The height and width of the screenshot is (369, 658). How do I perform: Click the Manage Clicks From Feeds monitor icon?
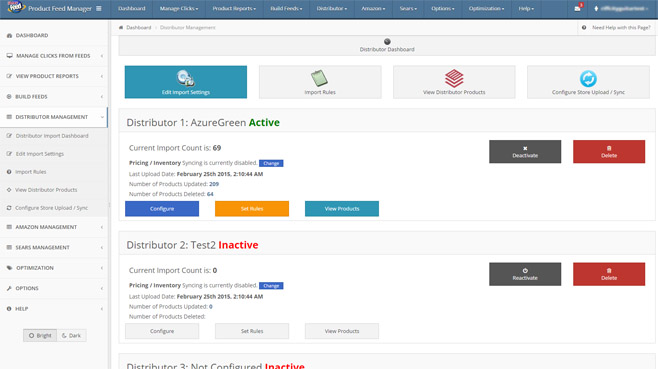9,56
